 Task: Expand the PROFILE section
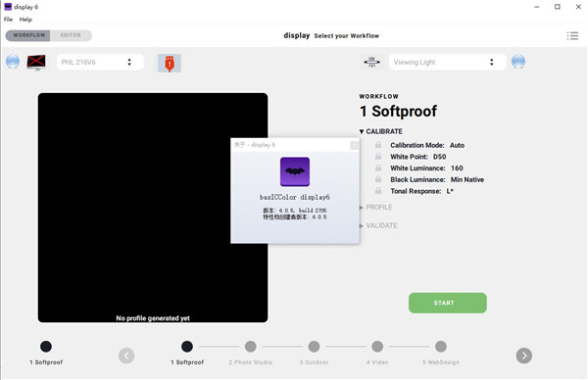point(375,208)
